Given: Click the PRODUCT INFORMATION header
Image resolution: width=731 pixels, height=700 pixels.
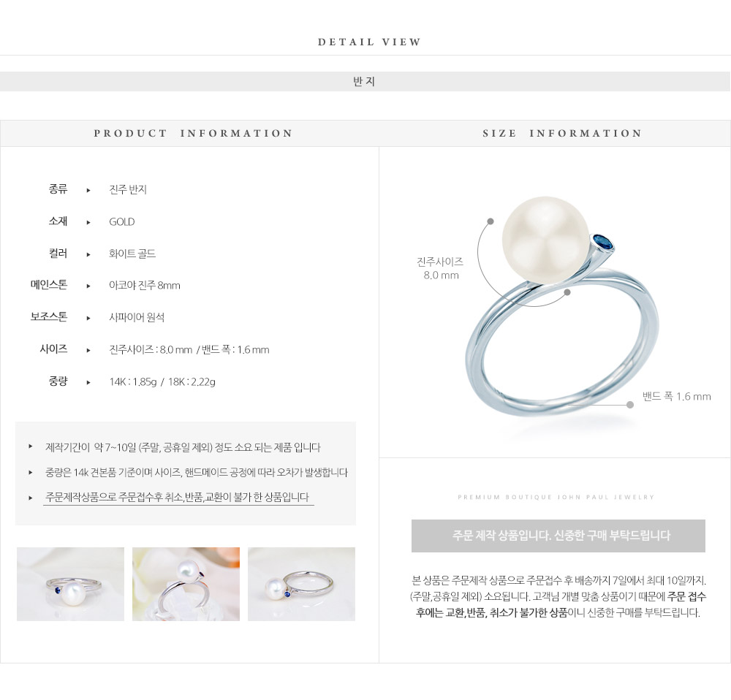Looking at the screenshot, I should click(x=193, y=133).
